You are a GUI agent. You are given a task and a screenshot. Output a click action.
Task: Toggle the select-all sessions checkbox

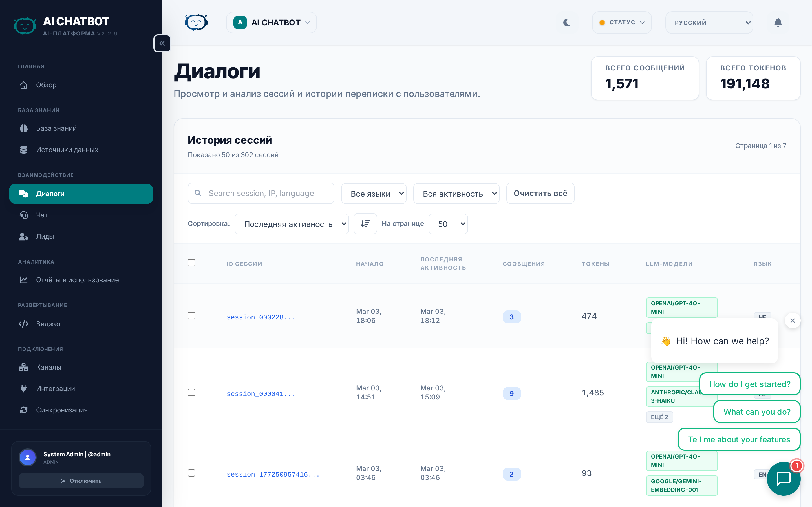point(191,263)
